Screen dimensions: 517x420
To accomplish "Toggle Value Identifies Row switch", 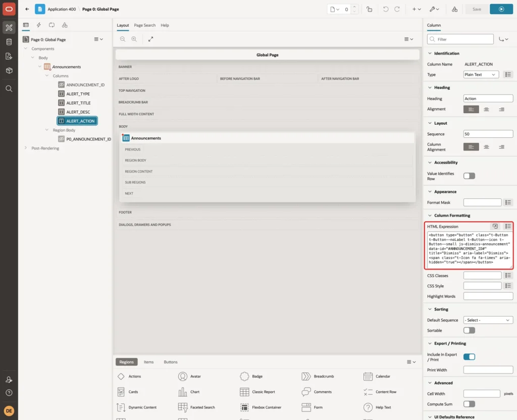I will pyautogui.click(x=469, y=176).
